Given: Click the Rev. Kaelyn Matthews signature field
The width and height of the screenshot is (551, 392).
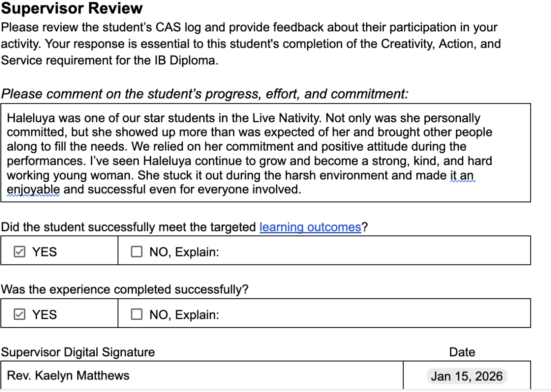Looking at the screenshot, I should (202, 376).
